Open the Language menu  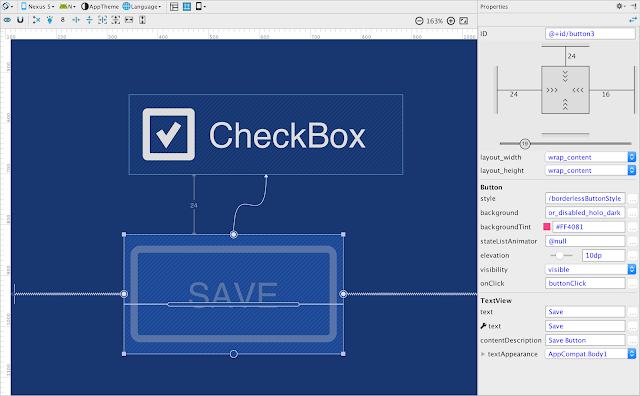point(142,7)
